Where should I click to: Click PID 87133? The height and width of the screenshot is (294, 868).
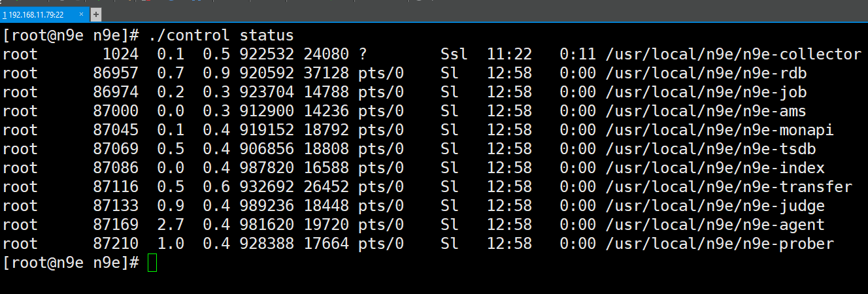coord(116,206)
